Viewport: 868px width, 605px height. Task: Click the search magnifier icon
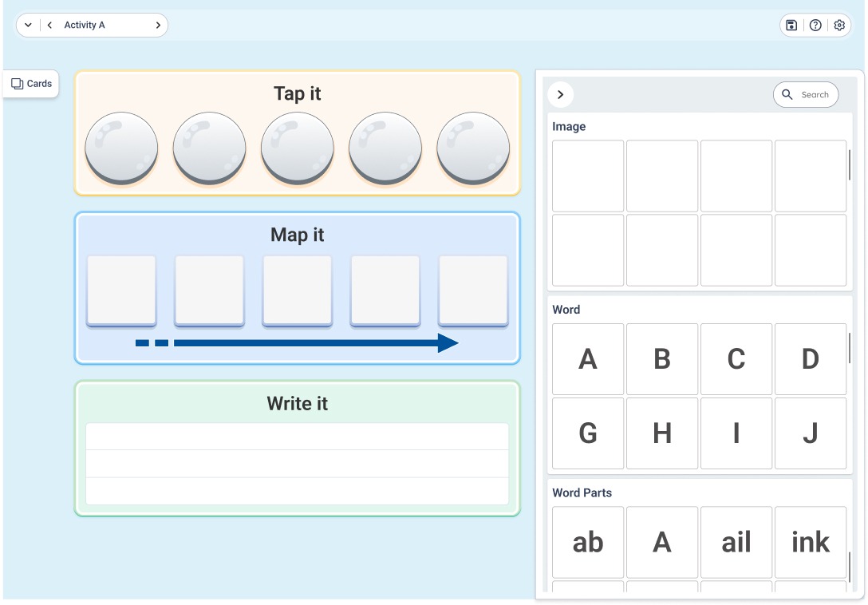[x=787, y=94]
